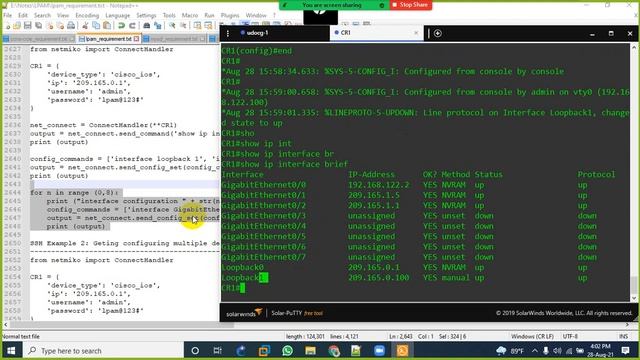Open the Encoding menu in Notepad++
Viewport: 640px width, 360px height.
87,16
